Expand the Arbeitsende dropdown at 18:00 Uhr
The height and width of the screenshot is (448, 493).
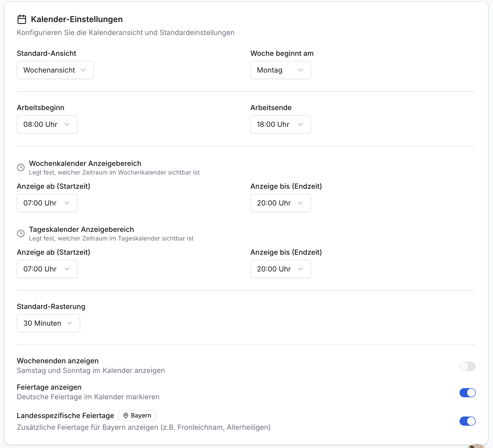click(x=280, y=124)
